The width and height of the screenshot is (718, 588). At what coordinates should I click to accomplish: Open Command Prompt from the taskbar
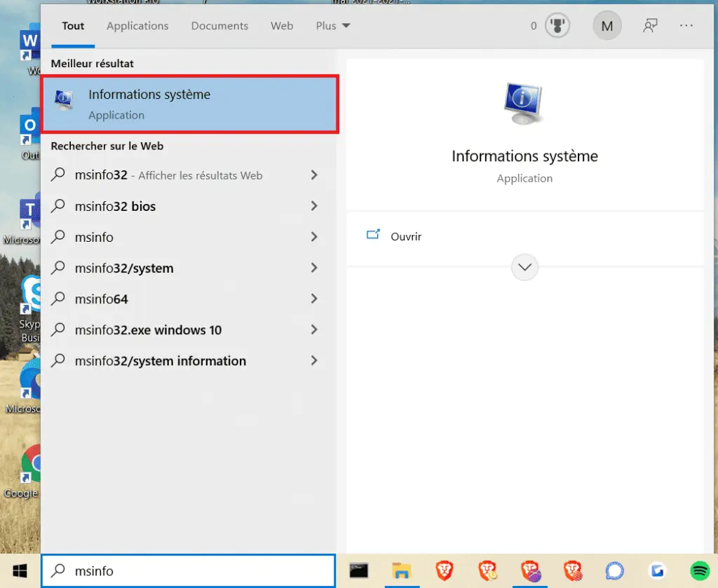[359, 570]
